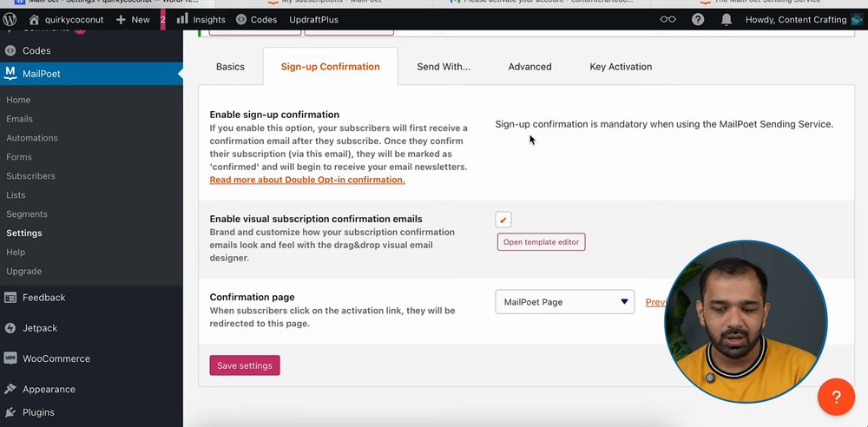Screen dimensions: 868x427
Task: Uncheck visual subscription confirmation emails checkbox
Action: [503, 220]
